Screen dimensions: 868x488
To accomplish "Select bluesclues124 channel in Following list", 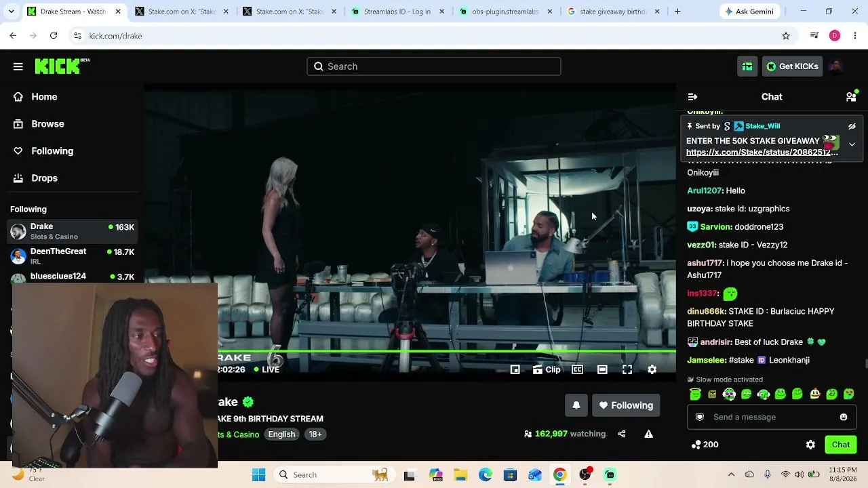I will pyautogui.click(x=73, y=277).
